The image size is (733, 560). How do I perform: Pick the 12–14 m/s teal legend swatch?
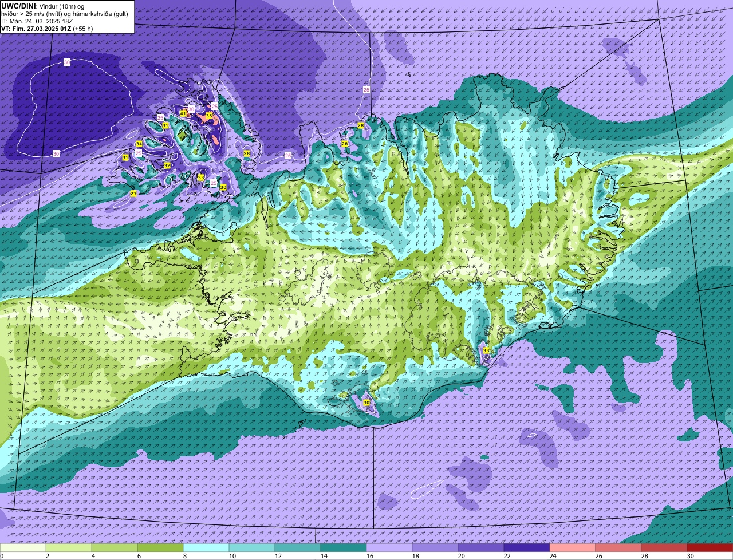[x=298, y=547]
